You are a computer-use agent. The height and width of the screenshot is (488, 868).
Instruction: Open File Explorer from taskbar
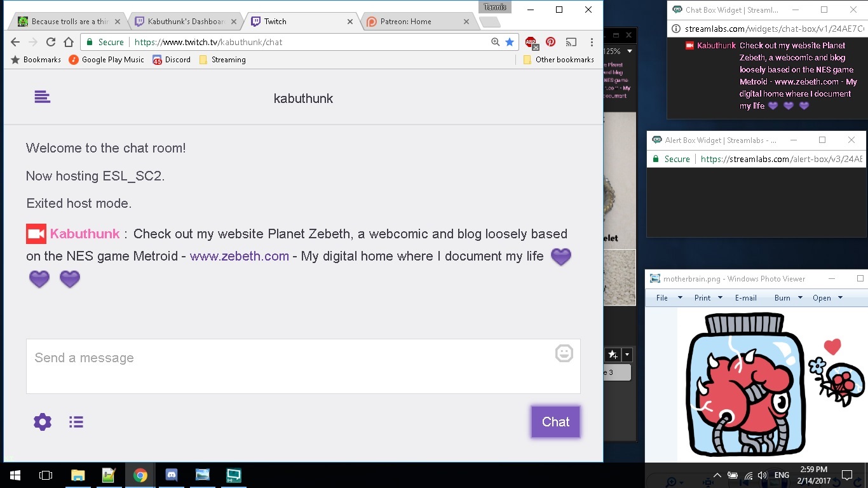coord(78,475)
